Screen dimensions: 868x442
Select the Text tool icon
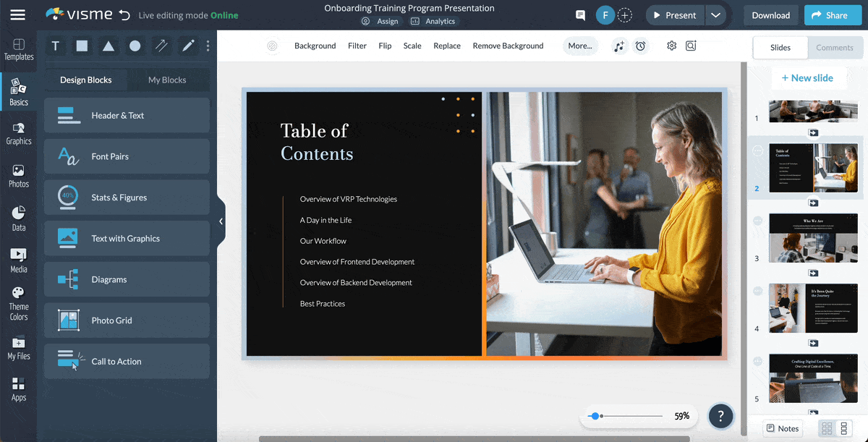click(56, 46)
